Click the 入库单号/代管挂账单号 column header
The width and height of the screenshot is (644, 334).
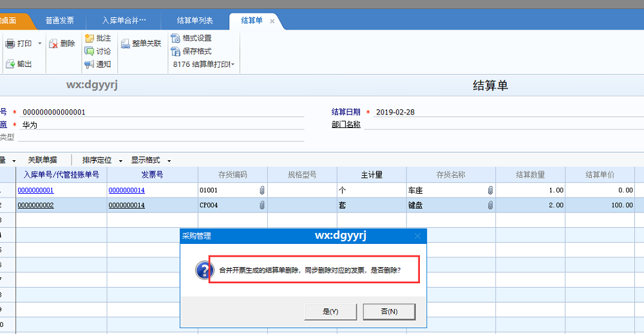click(x=61, y=175)
